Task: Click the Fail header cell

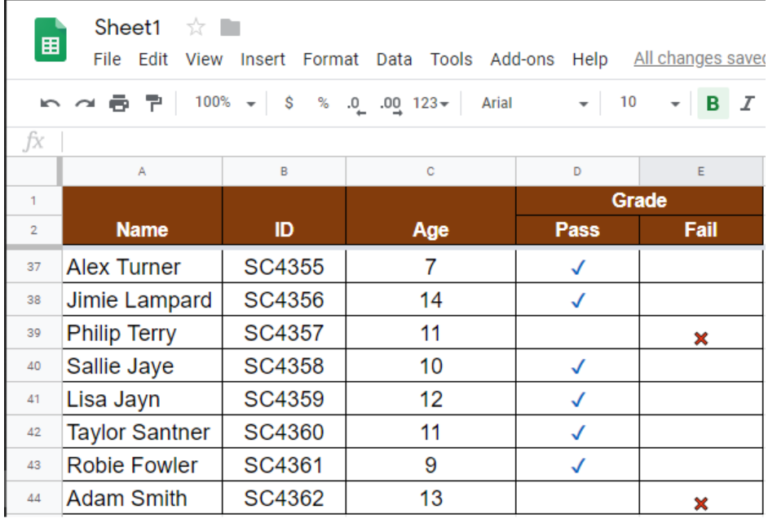Action: click(701, 230)
